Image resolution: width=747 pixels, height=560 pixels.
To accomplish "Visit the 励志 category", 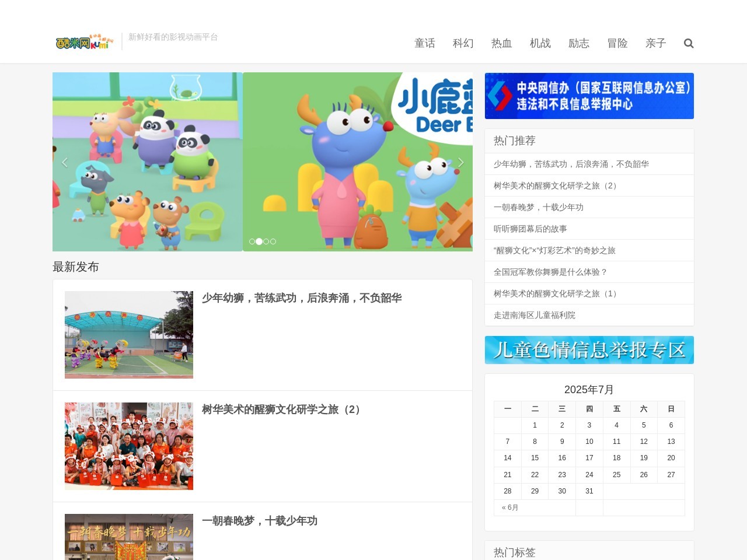I will click(x=579, y=43).
